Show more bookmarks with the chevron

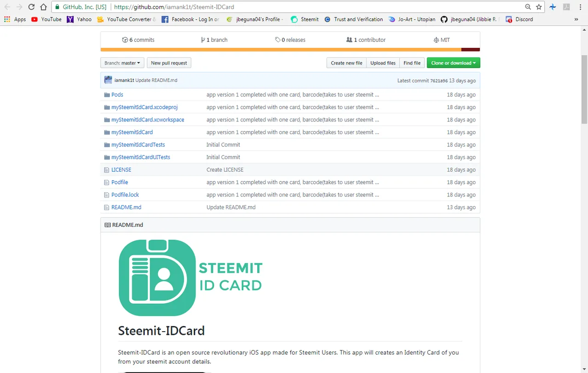tap(576, 19)
